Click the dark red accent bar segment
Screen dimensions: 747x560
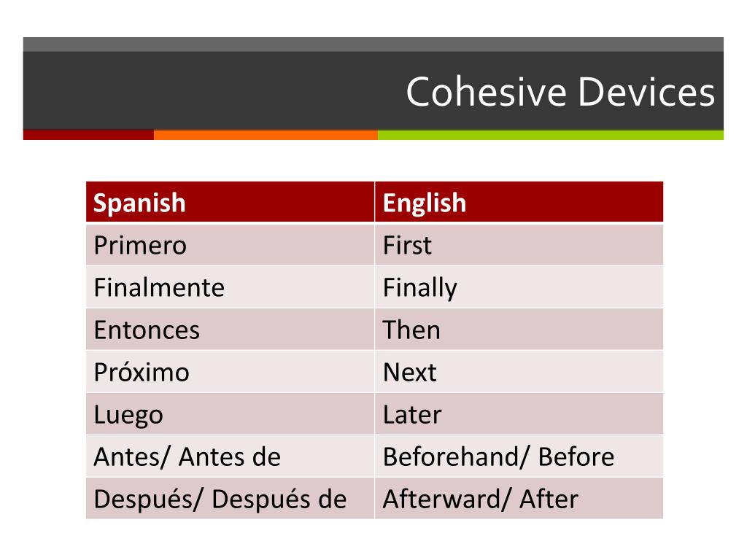[x=88, y=135]
